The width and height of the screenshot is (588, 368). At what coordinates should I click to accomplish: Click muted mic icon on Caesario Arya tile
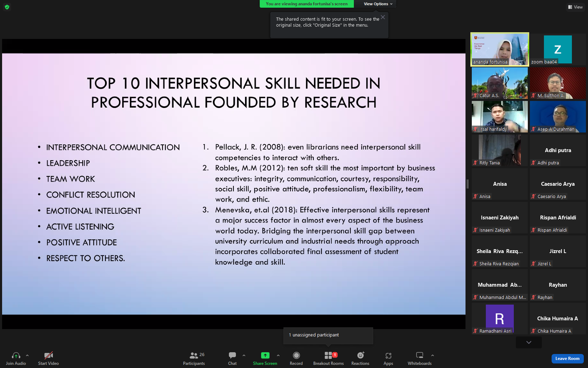pyautogui.click(x=533, y=196)
